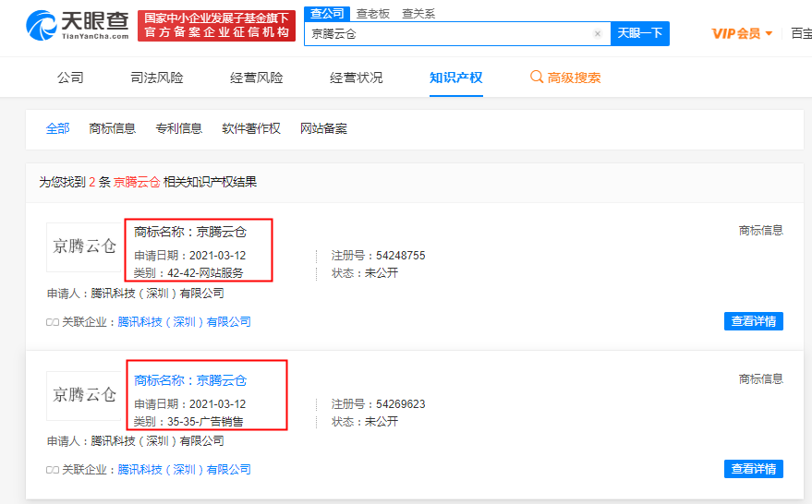
Task: Click the 天眼一下 search button
Action: [640, 33]
